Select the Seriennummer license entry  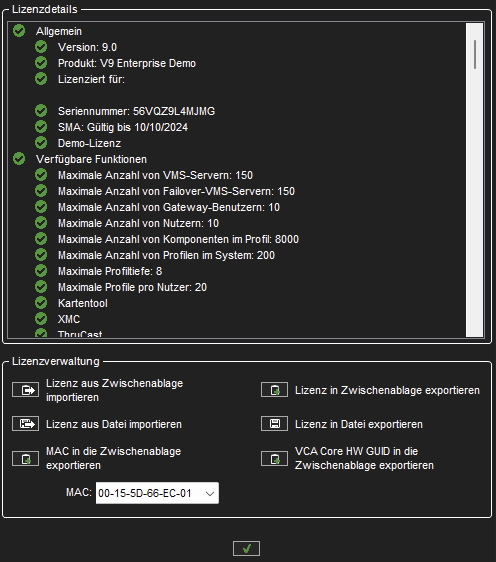click(x=137, y=111)
